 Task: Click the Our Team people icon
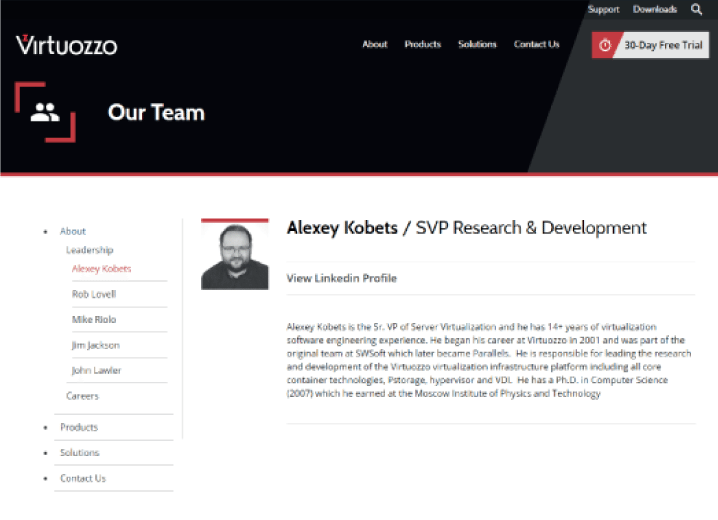pyautogui.click(x=45, y=112)
